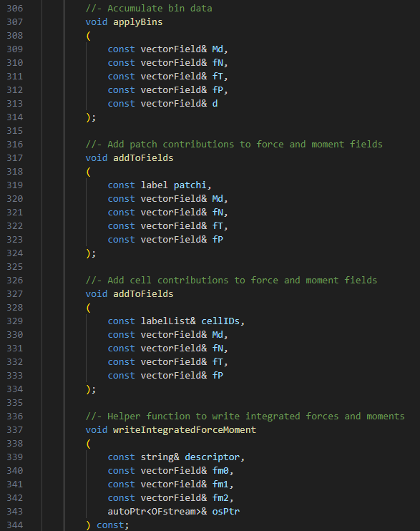
Task: Click parameter fT on line 311
Action: [x=218, y=76]
